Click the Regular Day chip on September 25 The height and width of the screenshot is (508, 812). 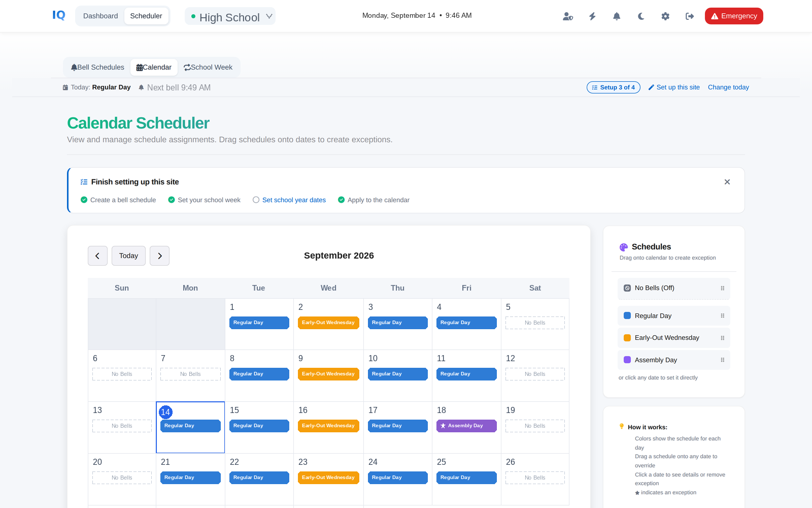pos(466,478)
